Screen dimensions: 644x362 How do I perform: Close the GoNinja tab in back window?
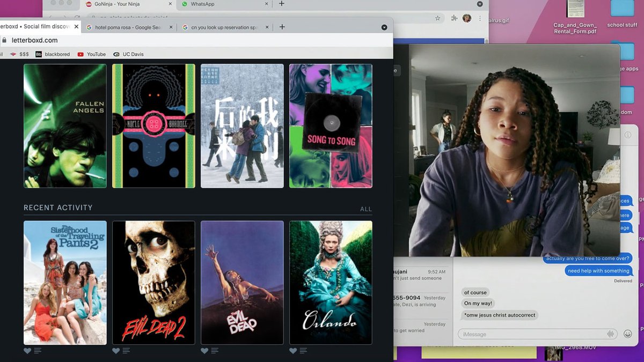pyautogui.click(x=170, y=4)
